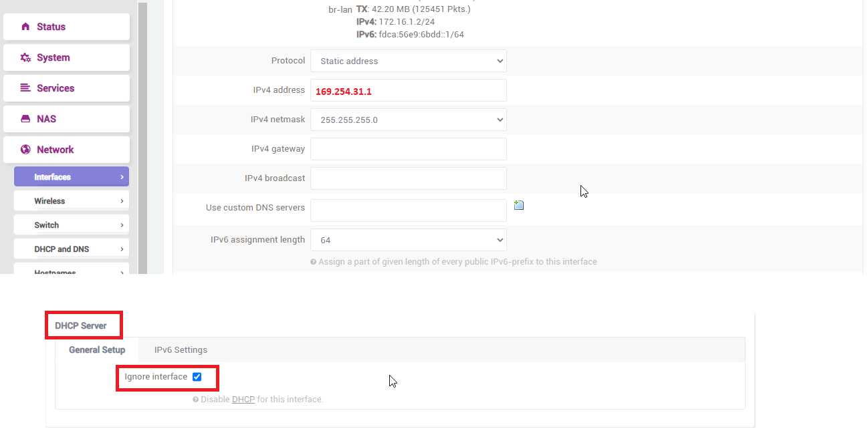Click the sidebar vertical scrollbar
The width and height of the screenshot is (868, 437).
142,138
